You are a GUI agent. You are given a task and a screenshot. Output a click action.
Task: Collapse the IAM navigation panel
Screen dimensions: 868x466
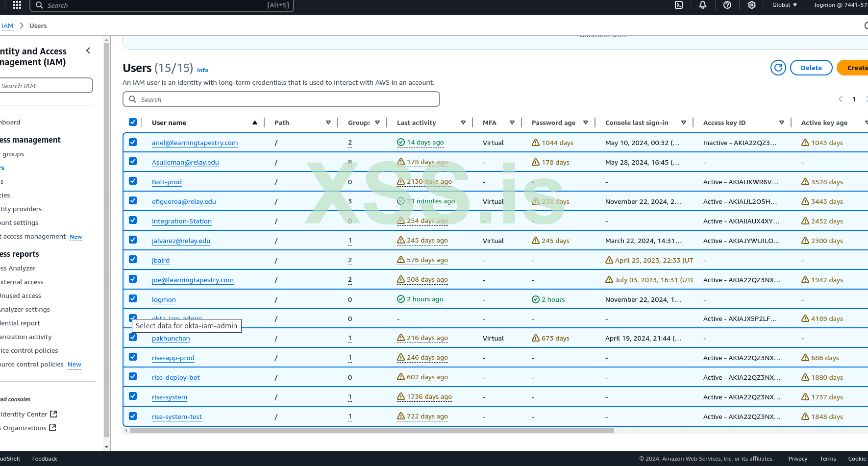pos(88,50)
